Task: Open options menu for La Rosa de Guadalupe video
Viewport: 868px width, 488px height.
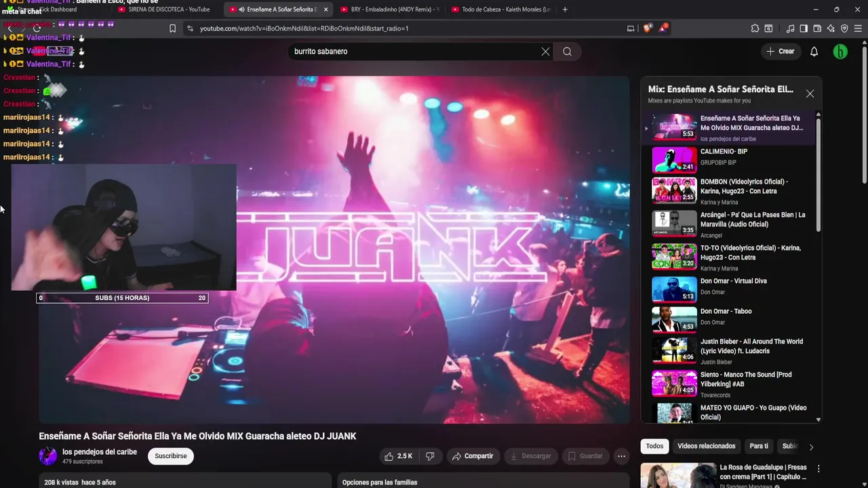Action: (818, 468)
